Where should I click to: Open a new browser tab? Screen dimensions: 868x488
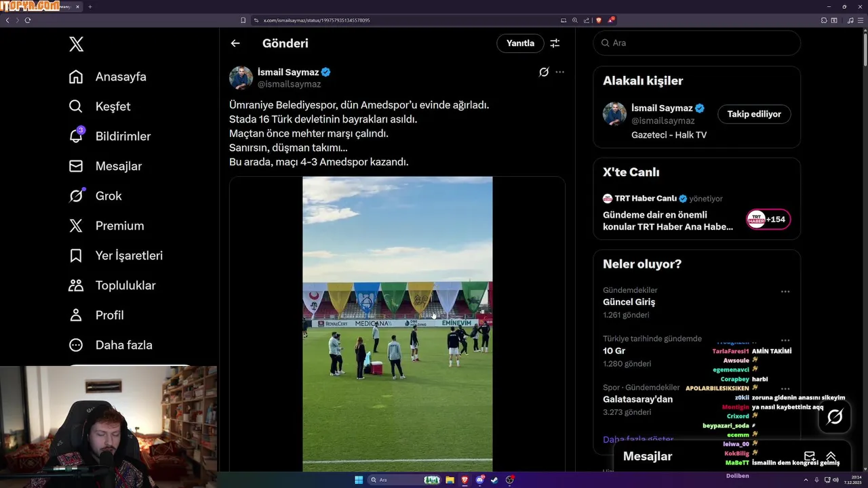pyautogui.click(x=90, y=7)
